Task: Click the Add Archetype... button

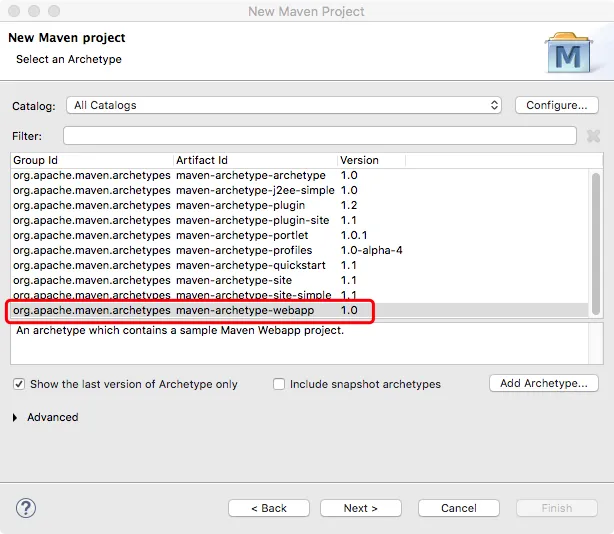Action: pos(544,383)
